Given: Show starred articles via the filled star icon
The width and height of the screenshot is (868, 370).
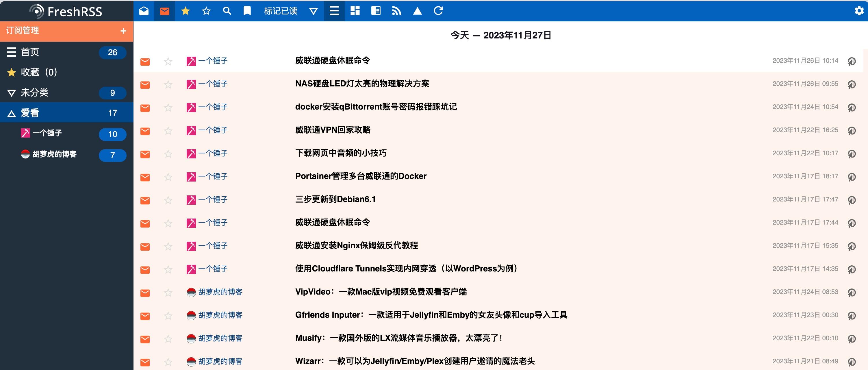Looking at the screenshot, I should [x=186, y=11].
